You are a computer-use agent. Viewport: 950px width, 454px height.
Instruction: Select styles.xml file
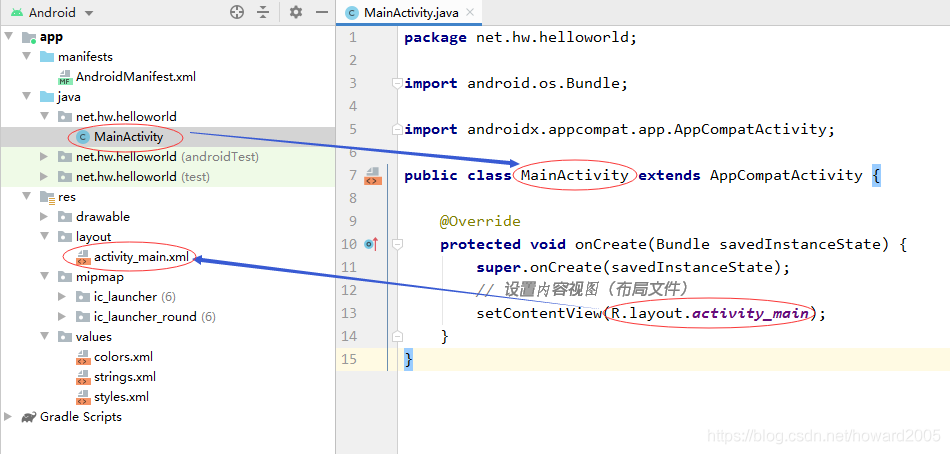tap(121, 397)
